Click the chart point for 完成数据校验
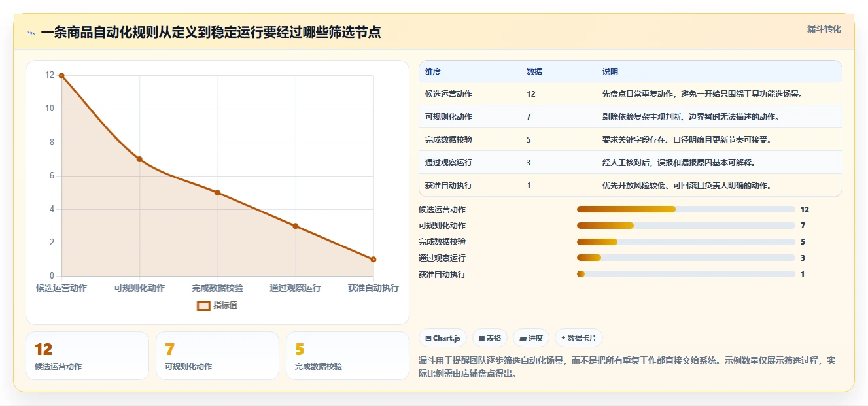Screen dimensions: 868x406 tap(217, 193)
